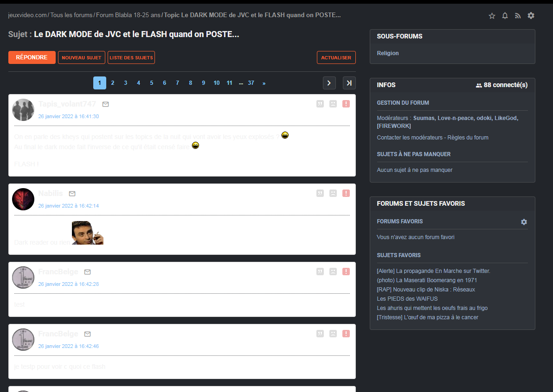Click the notification bell icon
The height and width of the screenshot is (392, 553).
pyautogui.click(x=505, y=15)
